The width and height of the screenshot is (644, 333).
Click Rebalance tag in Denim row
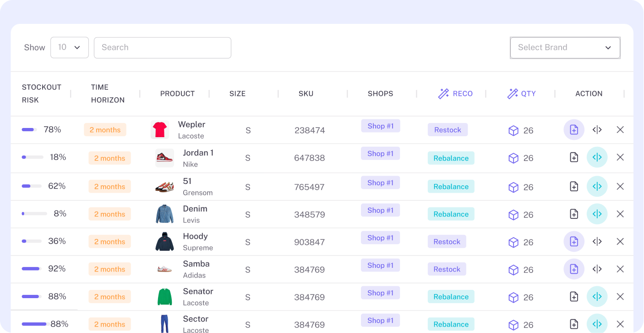451,214
